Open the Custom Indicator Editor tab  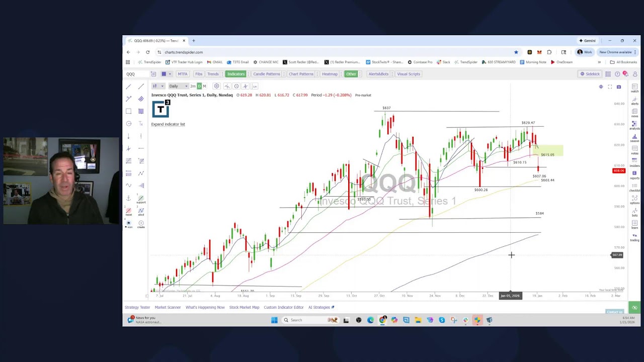coord(284,307)
